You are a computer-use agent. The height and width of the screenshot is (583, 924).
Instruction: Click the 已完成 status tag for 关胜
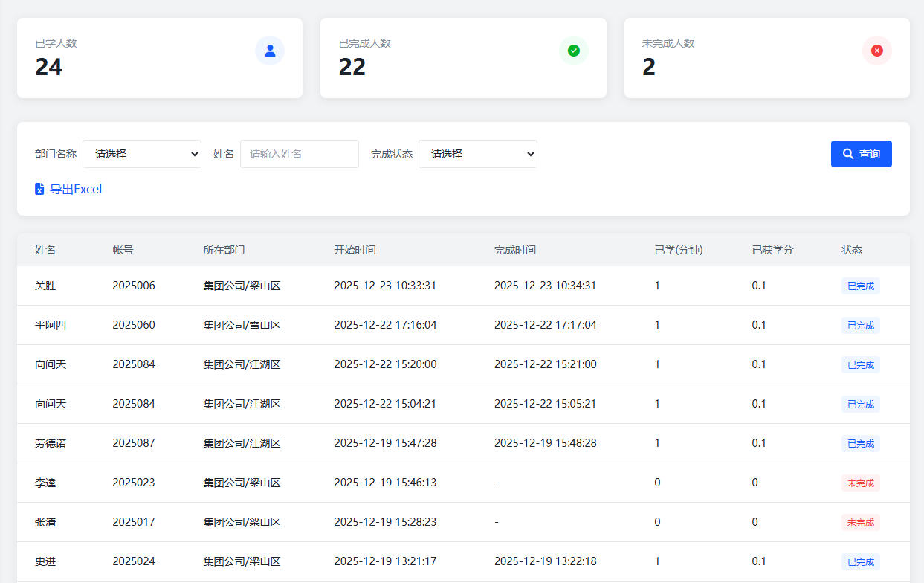(x=860, y=286)
